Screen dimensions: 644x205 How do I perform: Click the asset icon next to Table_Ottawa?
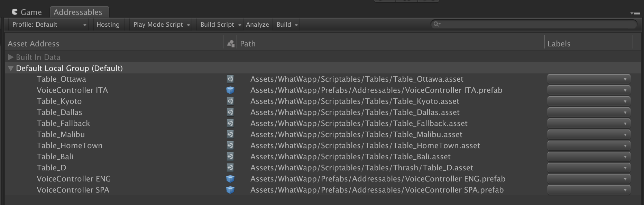(x=230, y=79)
